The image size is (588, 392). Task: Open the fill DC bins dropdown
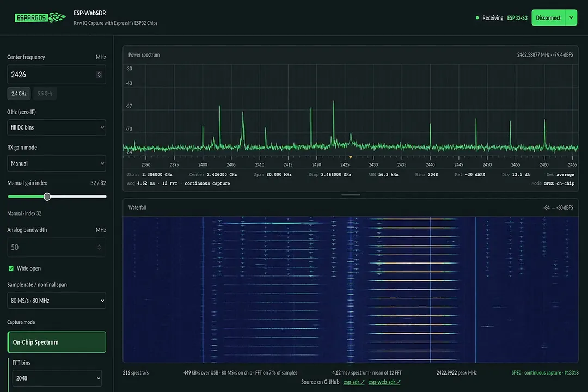pyautogui.click(x=56, y=127)
